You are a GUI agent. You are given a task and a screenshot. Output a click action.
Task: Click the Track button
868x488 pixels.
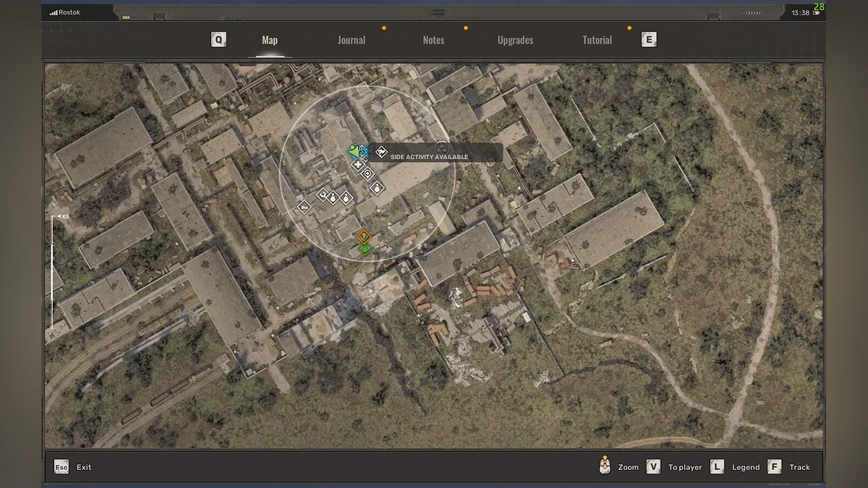click(x=789, y=467)
